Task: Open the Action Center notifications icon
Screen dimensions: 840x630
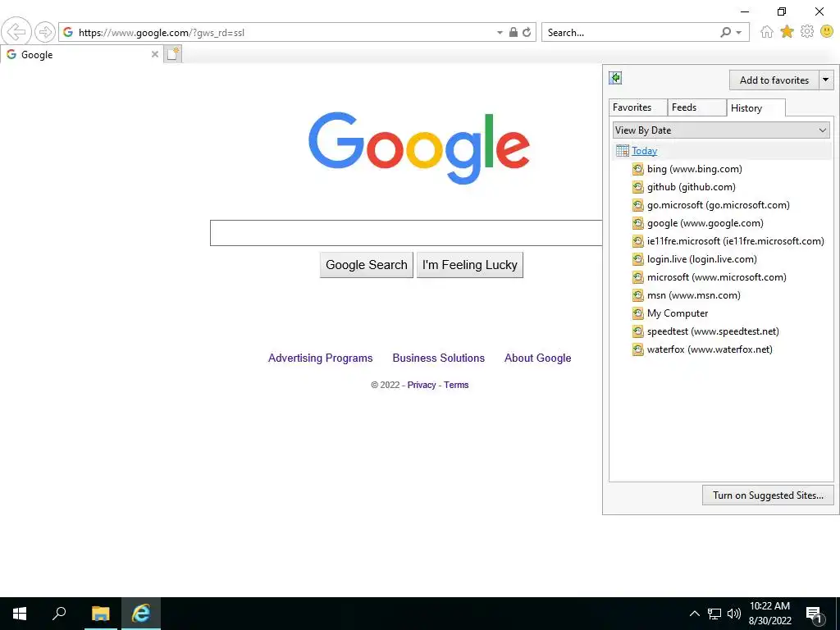Action: (814, 614)
